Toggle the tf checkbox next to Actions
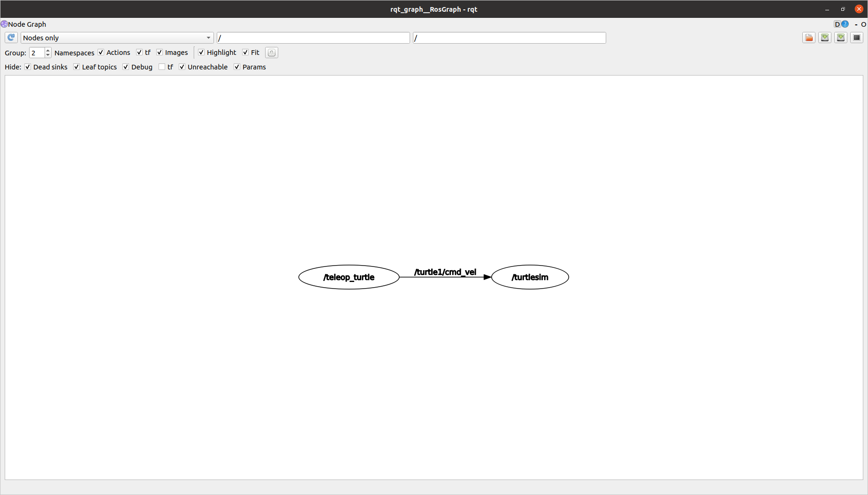Image resolution: width=868 pixels, height=495 pixels. click(x=139, y=52)
